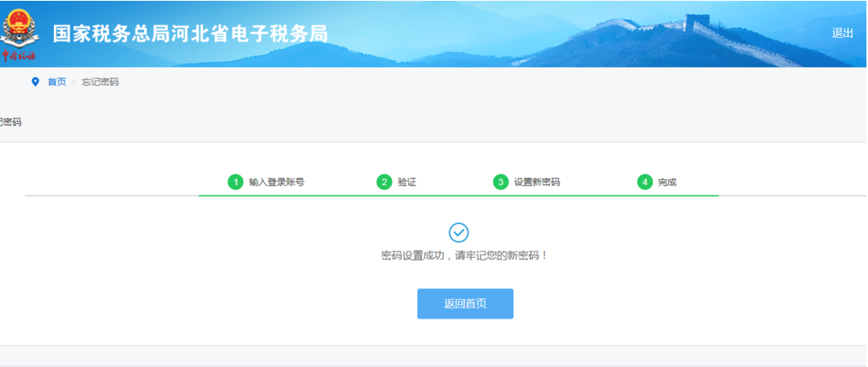Click the national tax emblem logo
The height and width of the screenshot is (367, 868).
pyautogui.click(x=19, y=34)
